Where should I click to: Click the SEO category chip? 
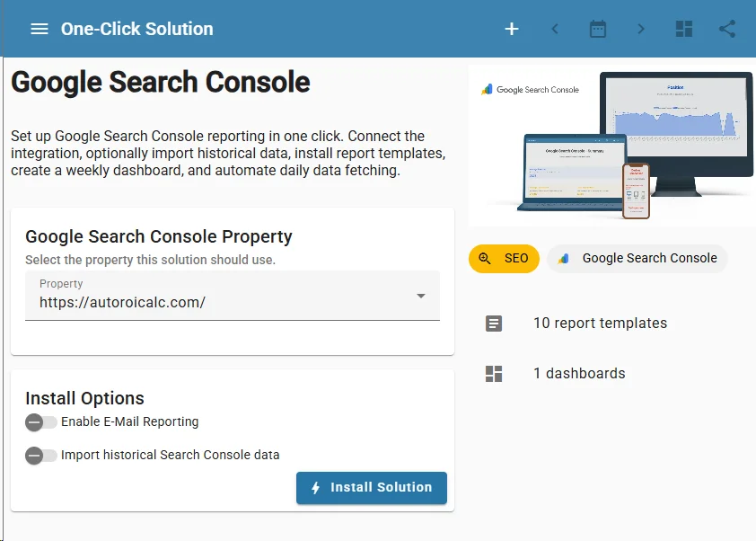pyautogui.click(x=504, y=259)
